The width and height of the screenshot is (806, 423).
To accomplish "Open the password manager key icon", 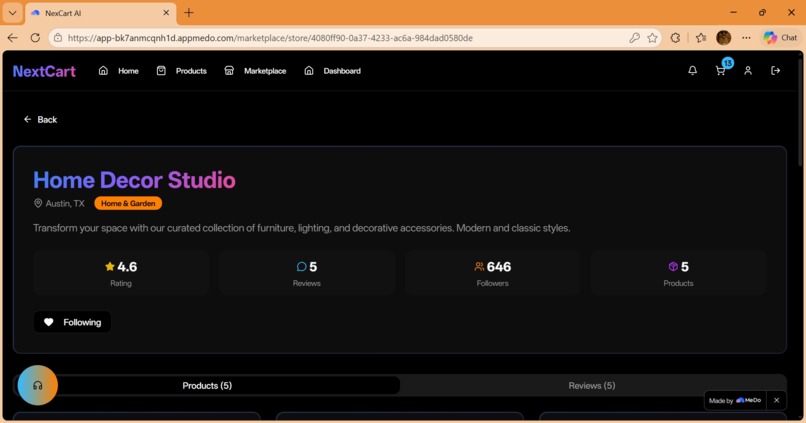I will tap(634, 38).
